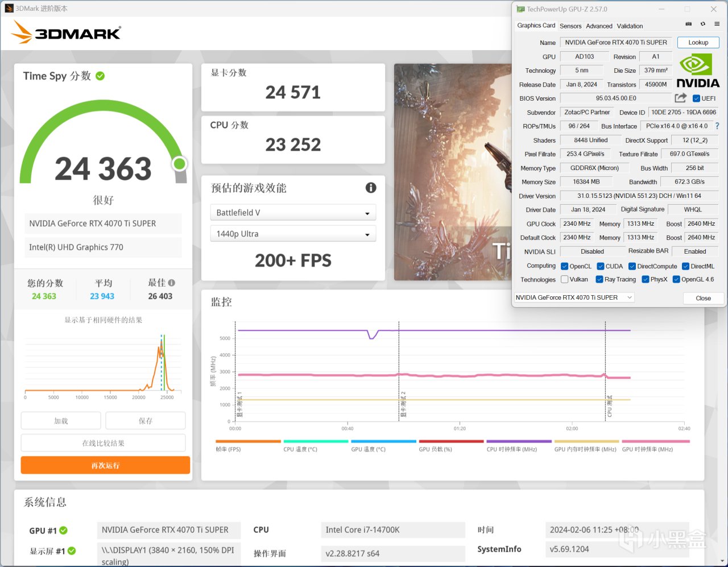Click the 在线比较结果 button

pyautogui.click(x=103, y=443)
